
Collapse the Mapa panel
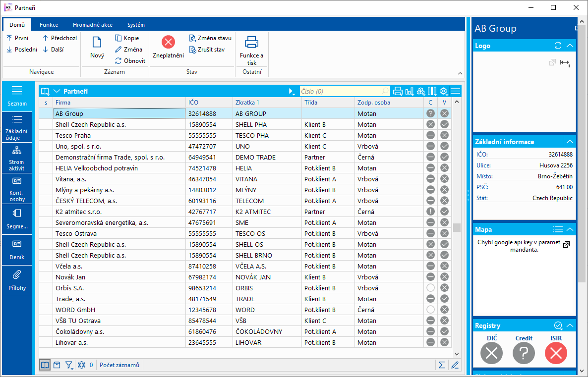[570, 229]
